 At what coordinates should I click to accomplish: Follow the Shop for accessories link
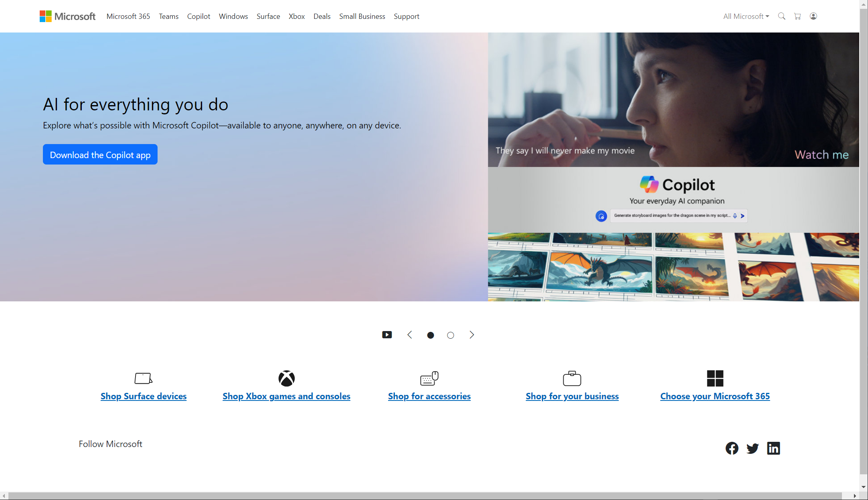click(429, 396)
